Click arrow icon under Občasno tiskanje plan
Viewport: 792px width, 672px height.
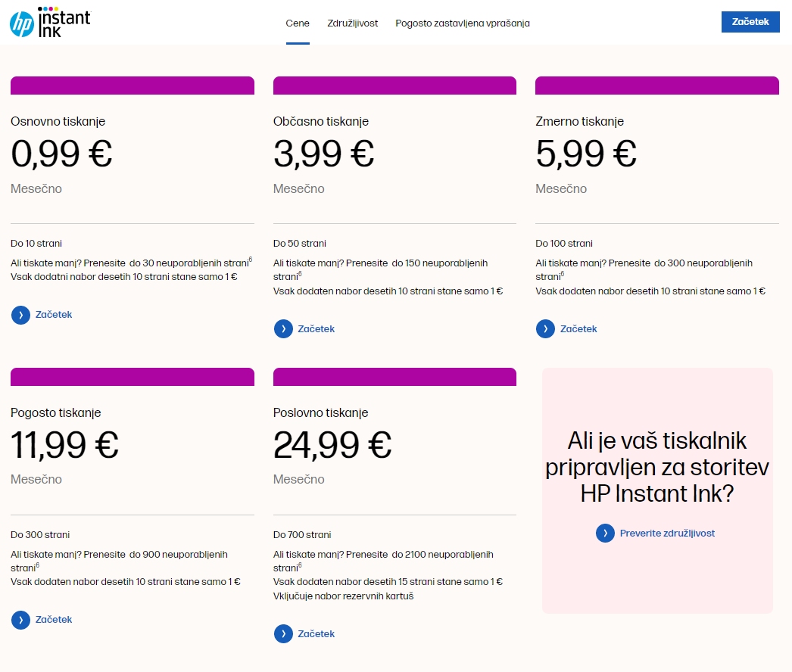[x=283, y=329]
